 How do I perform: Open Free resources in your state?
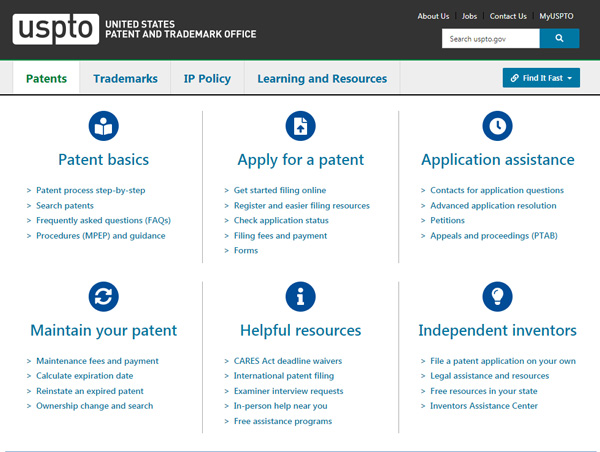point(484,391)
